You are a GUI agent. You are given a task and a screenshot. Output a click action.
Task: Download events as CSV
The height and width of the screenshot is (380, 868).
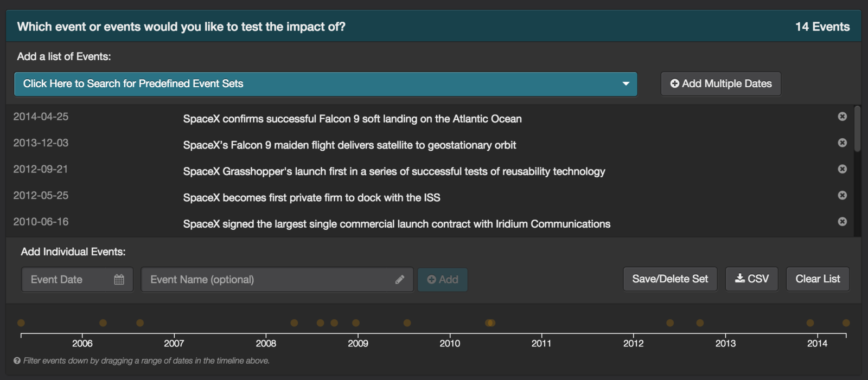pos(751,279)
